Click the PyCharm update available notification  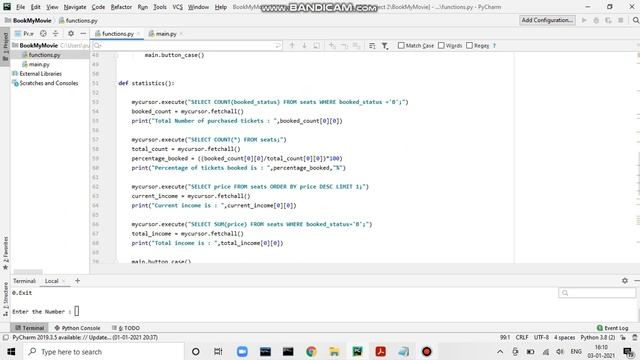point(85,338)
